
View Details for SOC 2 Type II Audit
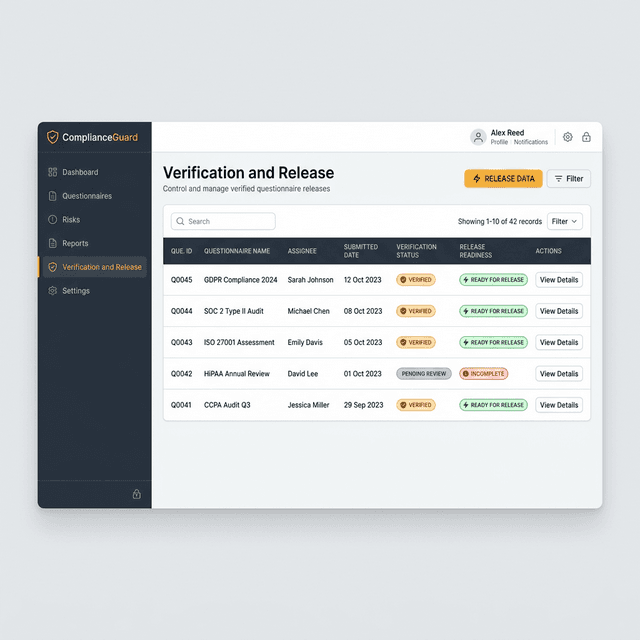click(559, 311)
